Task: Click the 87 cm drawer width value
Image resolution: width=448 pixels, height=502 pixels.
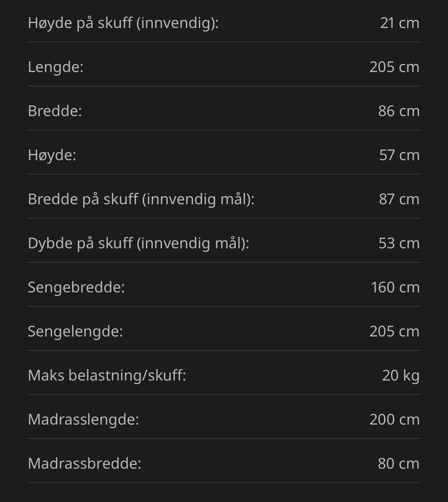Action: tap(399, 199)
